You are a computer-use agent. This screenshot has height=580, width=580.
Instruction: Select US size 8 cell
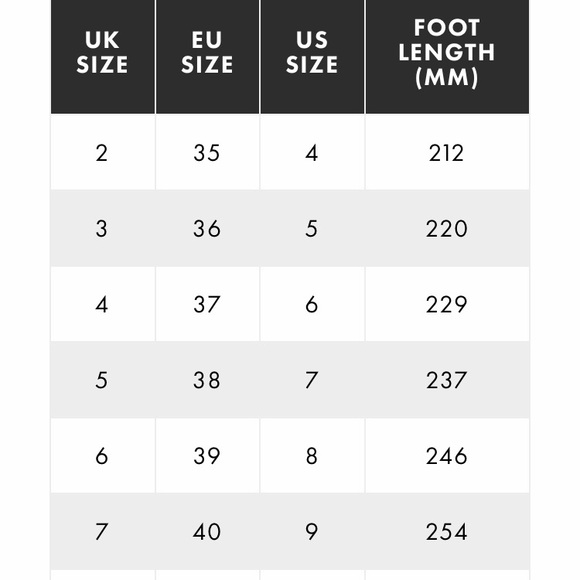click(x=312, y=456)
